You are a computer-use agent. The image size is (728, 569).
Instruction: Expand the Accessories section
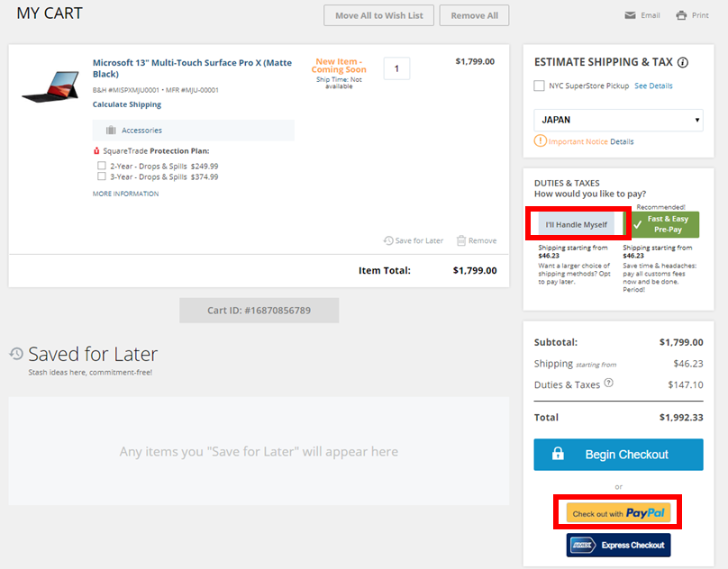193,130
